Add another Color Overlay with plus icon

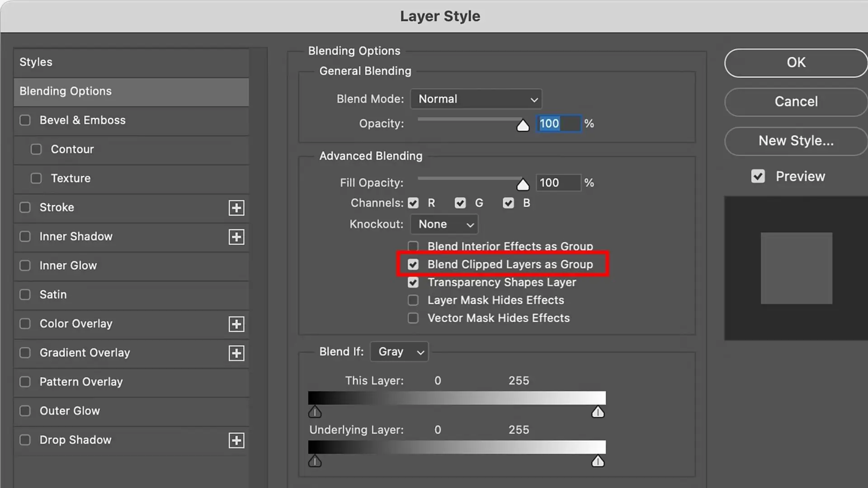[236, 324]
